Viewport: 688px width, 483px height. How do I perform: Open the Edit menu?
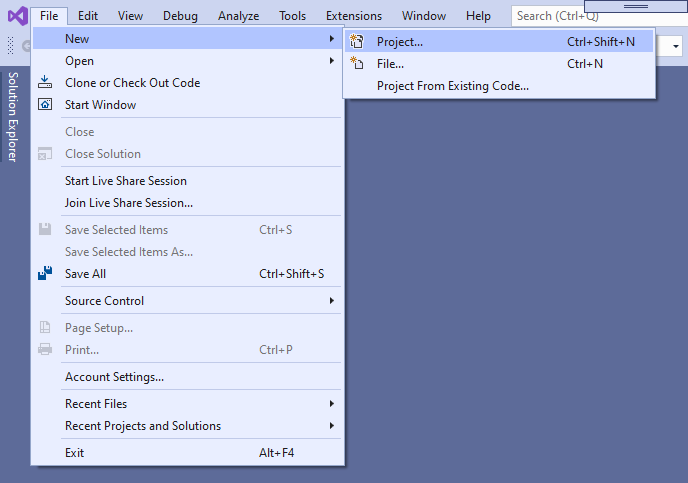coord(88,16)
